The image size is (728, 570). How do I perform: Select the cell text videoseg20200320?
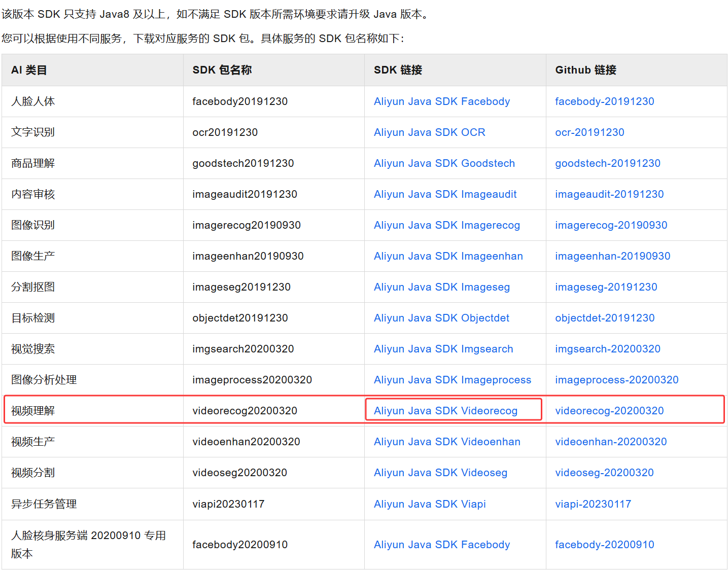coord(240,473)
